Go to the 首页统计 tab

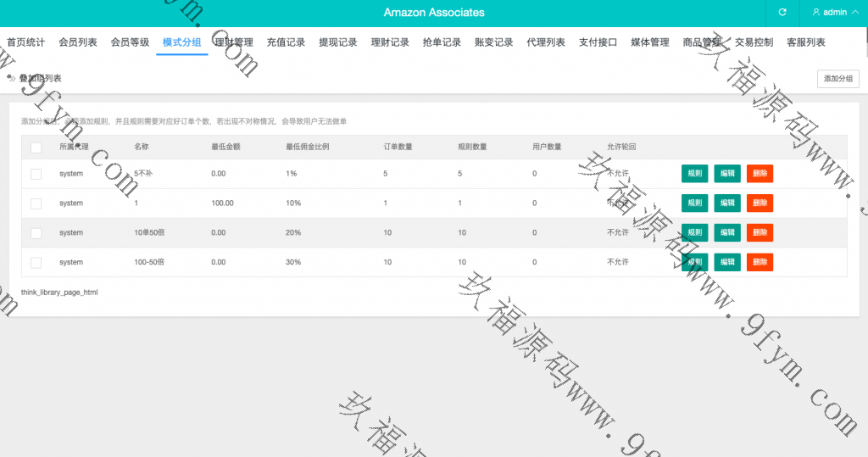pyautogui.click(x=26, y=42)
